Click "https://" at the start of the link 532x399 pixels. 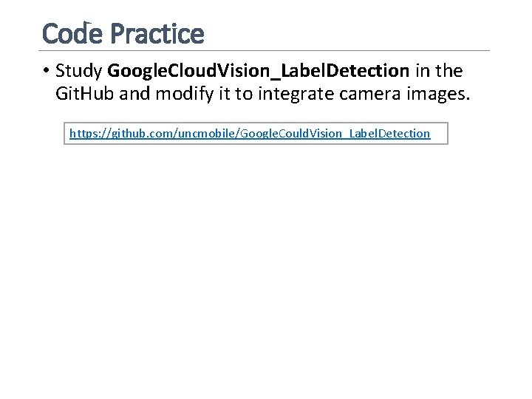point(87,134)
